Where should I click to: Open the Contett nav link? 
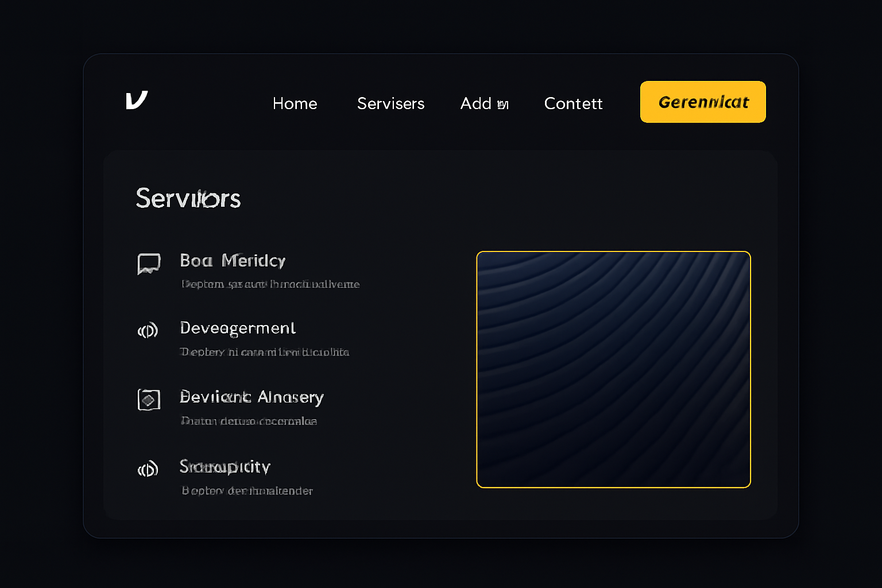(x=573, y=103)
